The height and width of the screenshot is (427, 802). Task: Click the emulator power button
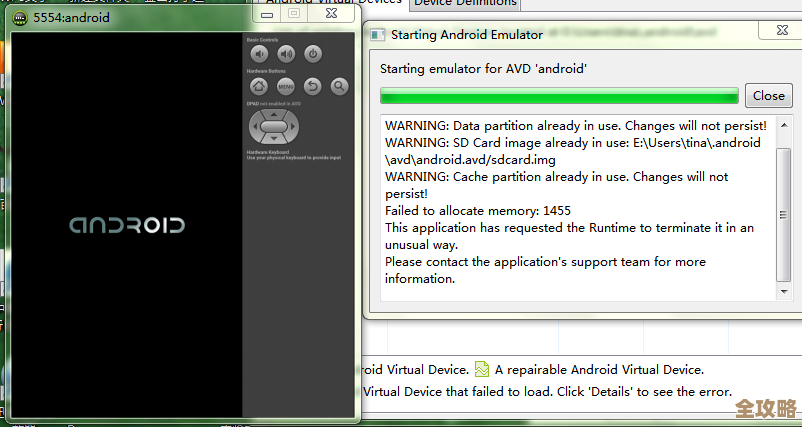point(313,54)
